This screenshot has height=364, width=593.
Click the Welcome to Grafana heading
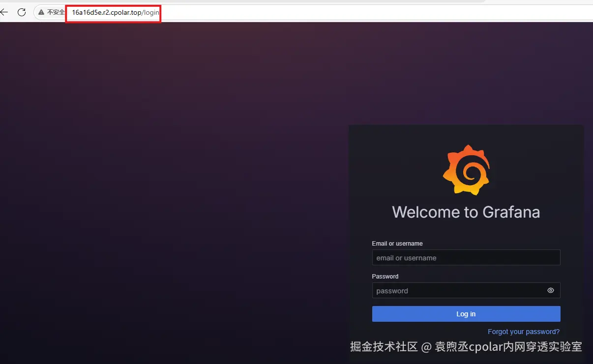466,212
